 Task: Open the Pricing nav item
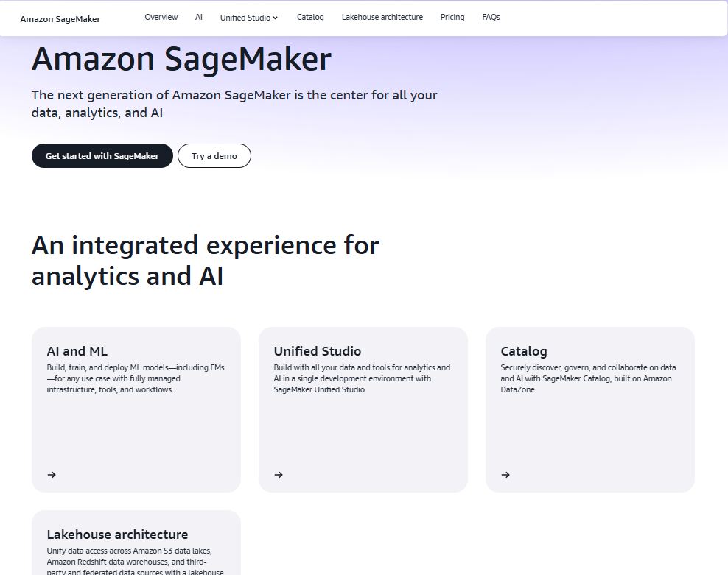coord(452,17)
